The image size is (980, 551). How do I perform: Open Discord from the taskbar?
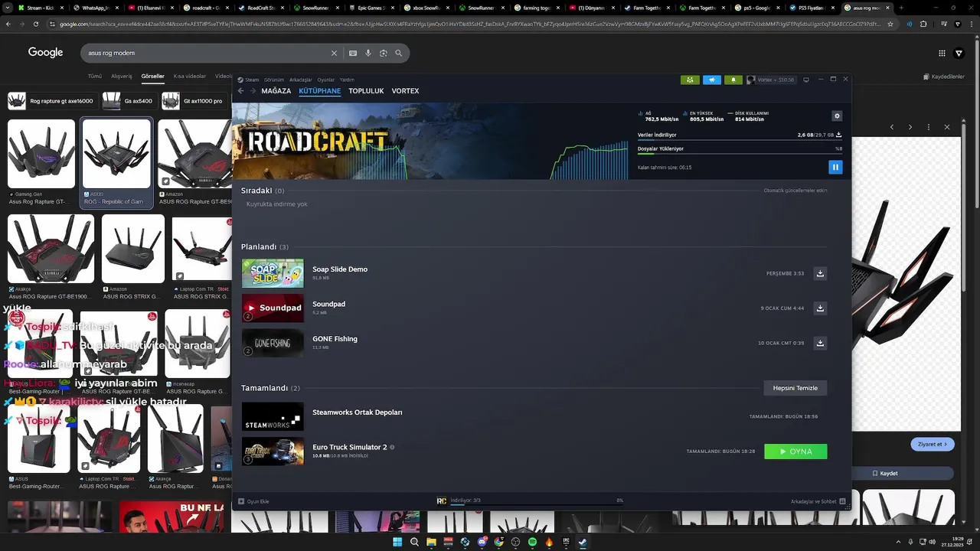pyautogui.click(x=482, y=542)
